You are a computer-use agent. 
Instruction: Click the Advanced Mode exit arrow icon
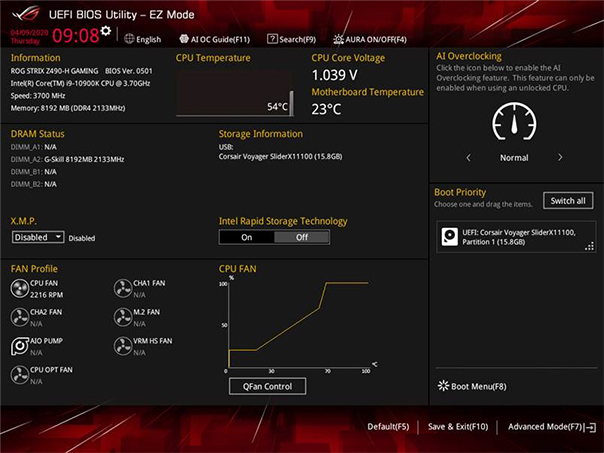click(591, 427)
